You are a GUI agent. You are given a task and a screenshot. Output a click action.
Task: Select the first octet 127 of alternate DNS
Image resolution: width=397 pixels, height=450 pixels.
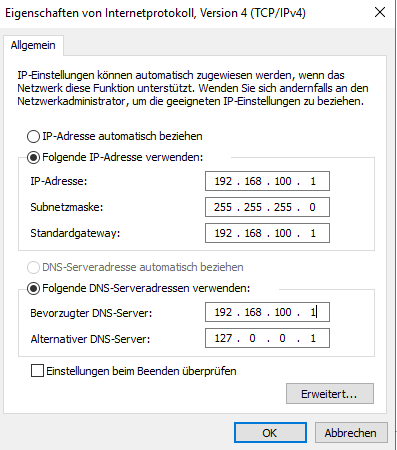coord(223,338)
